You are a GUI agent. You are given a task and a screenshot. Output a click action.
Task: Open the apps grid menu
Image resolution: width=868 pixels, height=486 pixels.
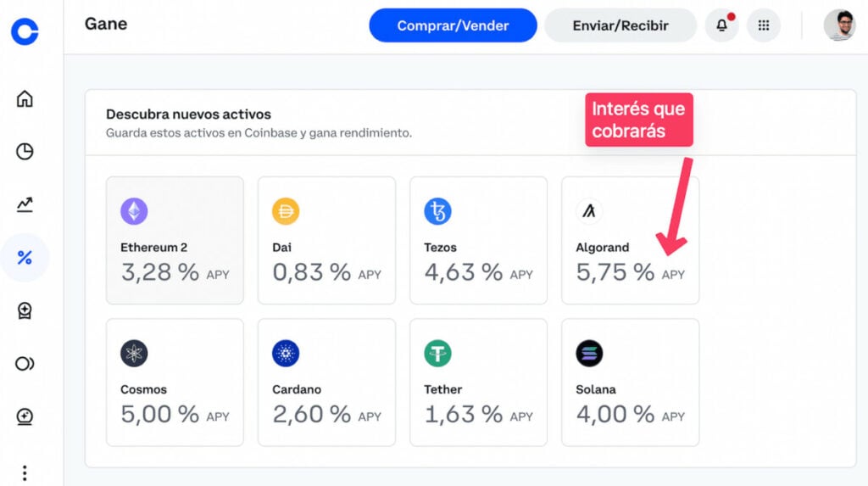pyautogui.click(x=764, y=25)
